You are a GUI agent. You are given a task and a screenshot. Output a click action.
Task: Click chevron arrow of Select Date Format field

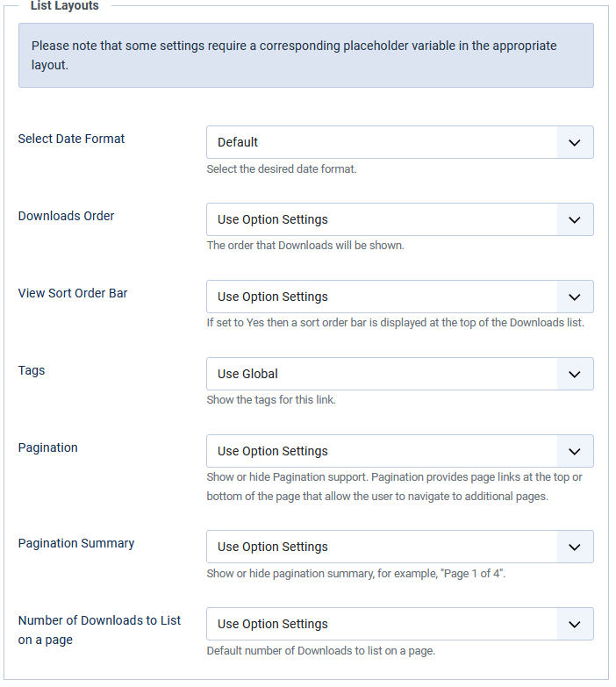575,143
